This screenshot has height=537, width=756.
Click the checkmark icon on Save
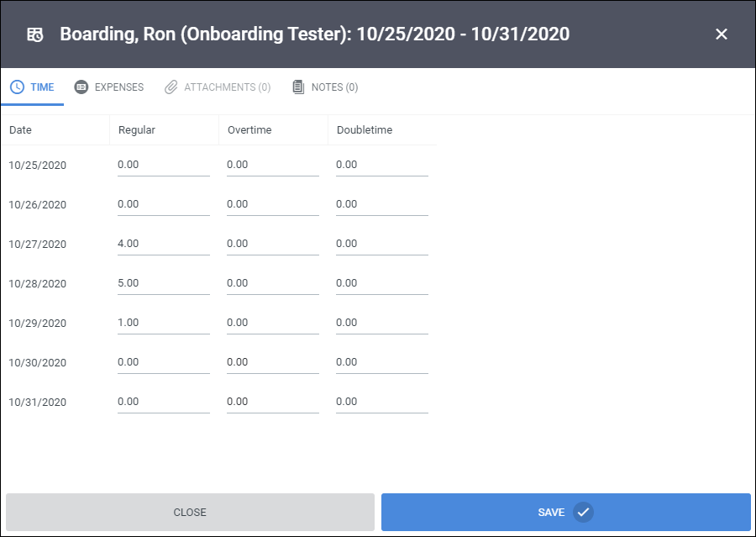pos(583,513)
